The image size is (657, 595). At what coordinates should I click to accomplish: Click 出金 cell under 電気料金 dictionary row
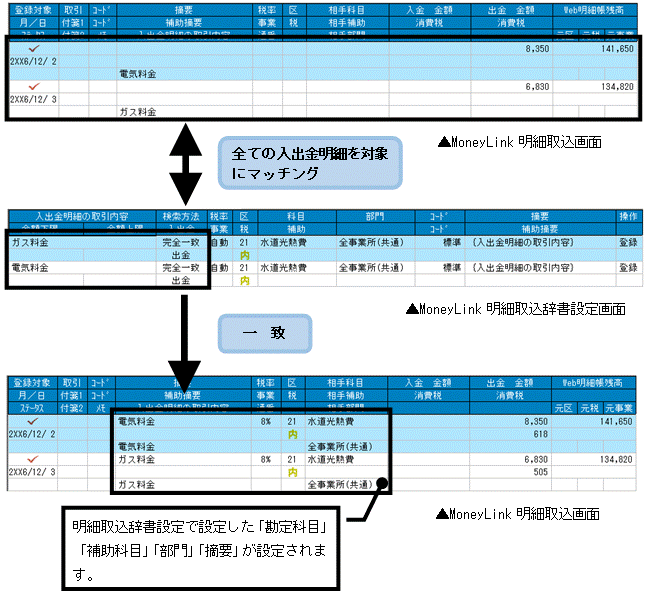click(181, 281)
